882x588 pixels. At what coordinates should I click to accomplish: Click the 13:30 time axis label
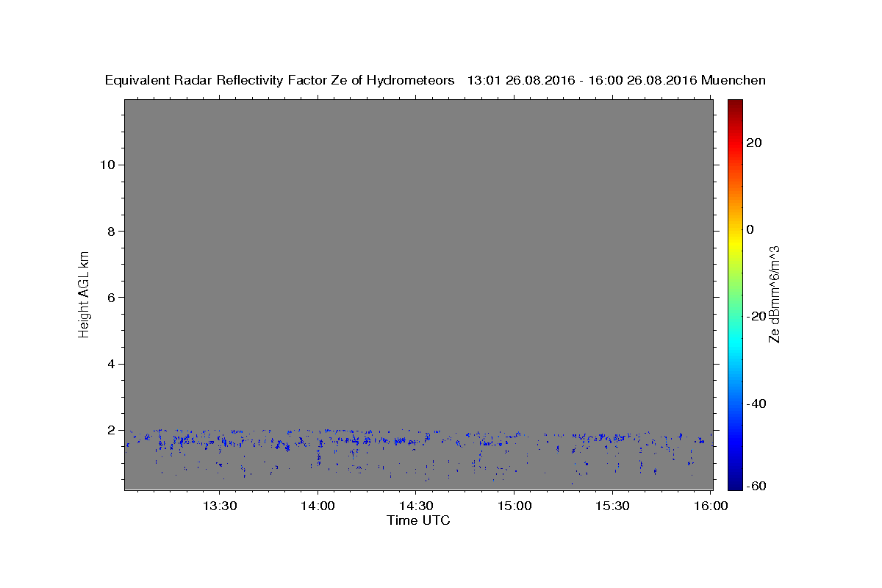[219, 506]
